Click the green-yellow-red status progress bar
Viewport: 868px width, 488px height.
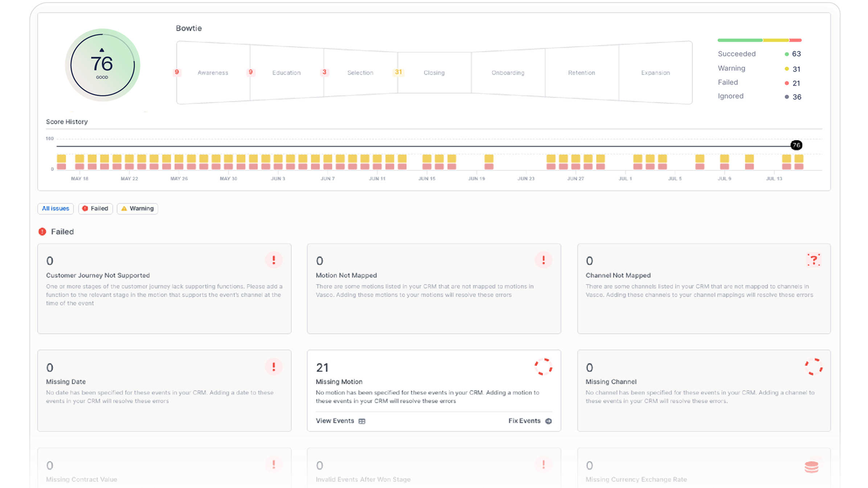[759, 40]
